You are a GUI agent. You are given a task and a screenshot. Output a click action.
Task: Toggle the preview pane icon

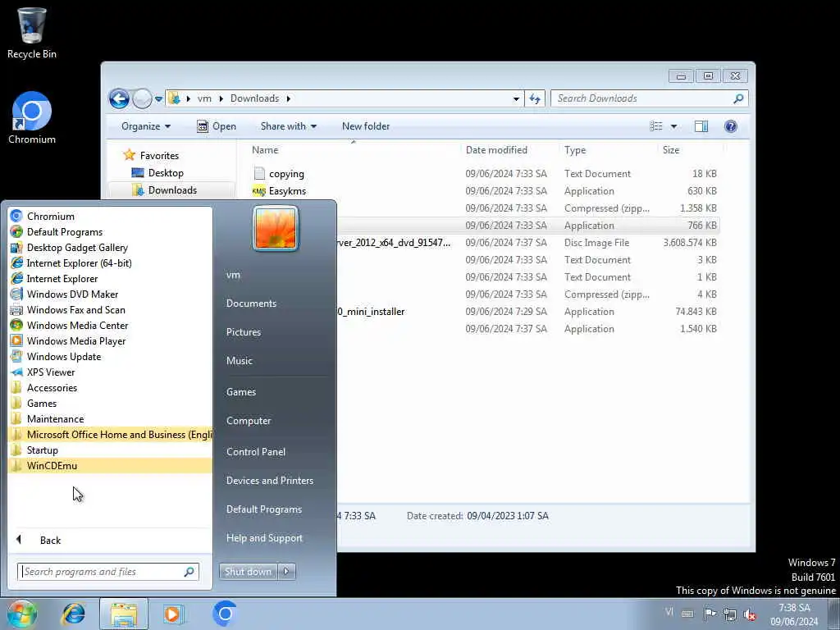click(701, 126)
